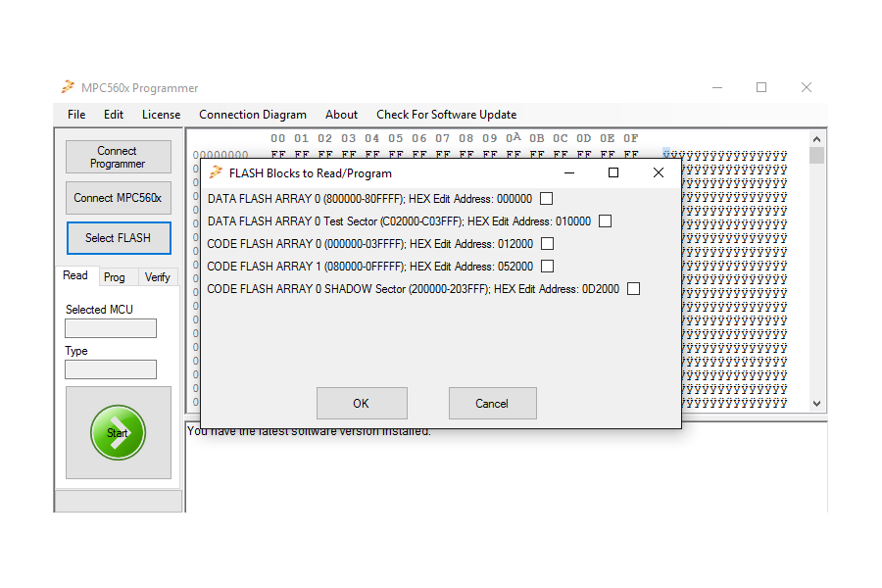Click the hex view scroll down arrow
The image size is (882, 588).
(816, 404)
